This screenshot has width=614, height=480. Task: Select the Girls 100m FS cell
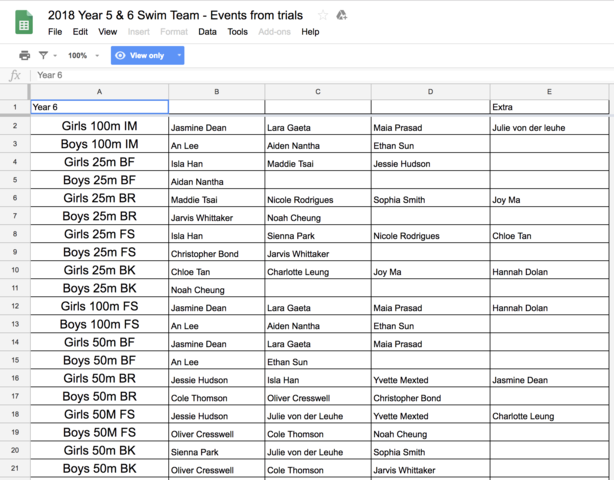point(99,306)
